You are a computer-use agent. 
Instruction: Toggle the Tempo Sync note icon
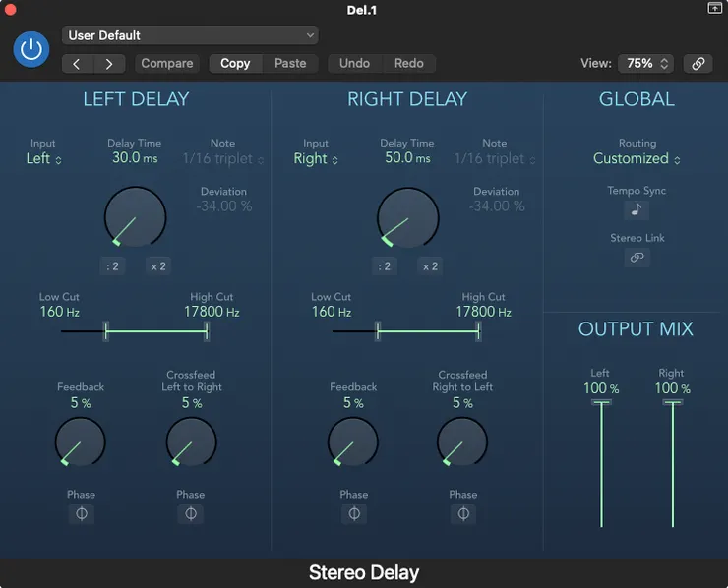(637, 209)
